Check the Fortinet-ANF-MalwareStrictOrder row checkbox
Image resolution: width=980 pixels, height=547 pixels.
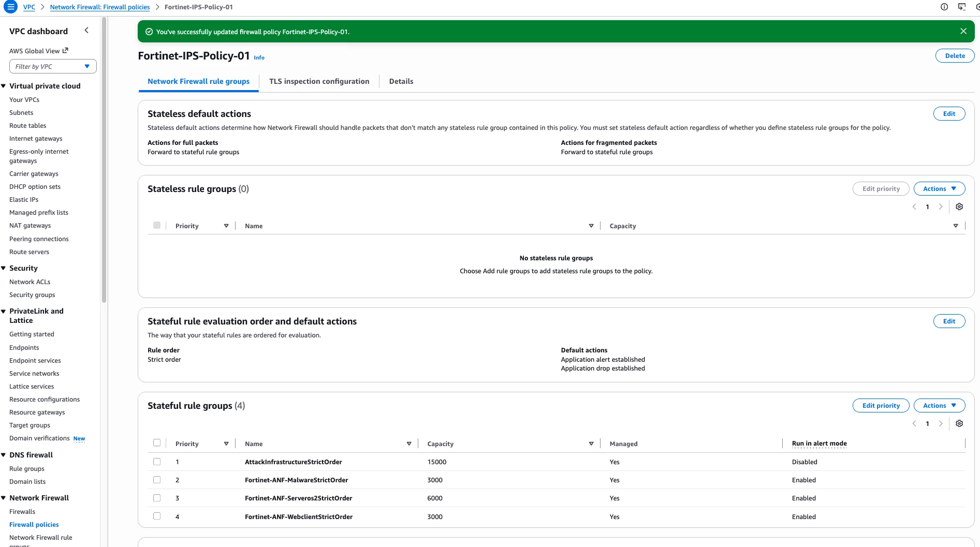[157, 480]
